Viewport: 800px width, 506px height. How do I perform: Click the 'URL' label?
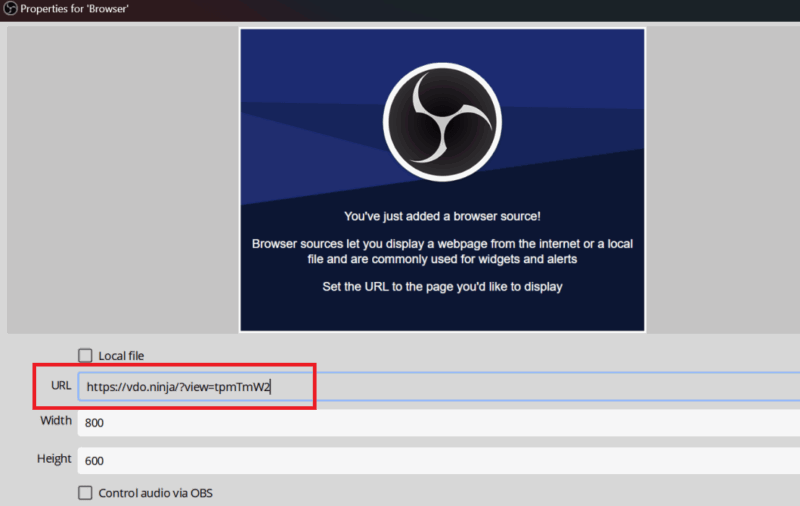pos(61,386)
